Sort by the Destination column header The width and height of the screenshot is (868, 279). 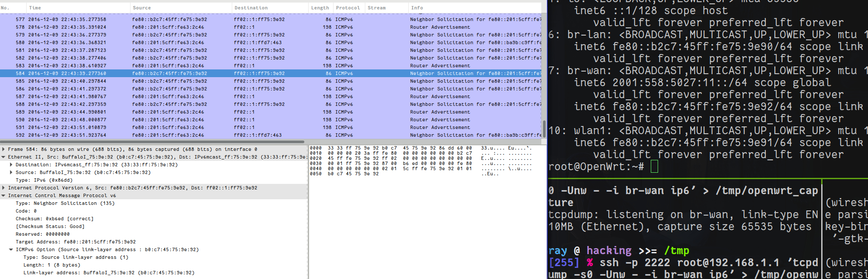270,8
